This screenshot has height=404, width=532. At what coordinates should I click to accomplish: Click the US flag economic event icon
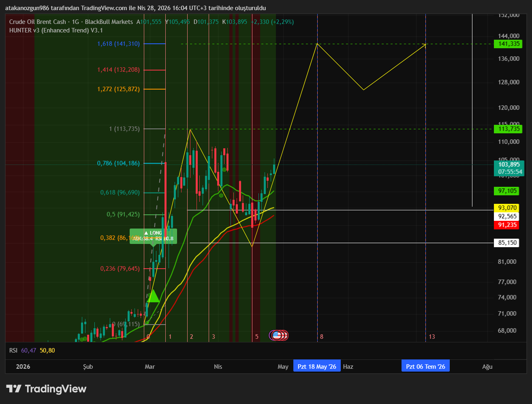tap(277, 335)
